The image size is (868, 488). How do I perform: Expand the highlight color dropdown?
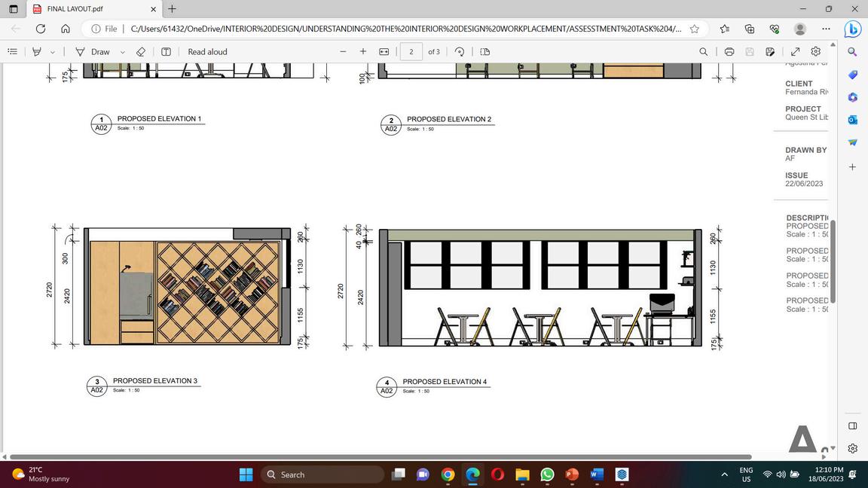tap(53, 52)
